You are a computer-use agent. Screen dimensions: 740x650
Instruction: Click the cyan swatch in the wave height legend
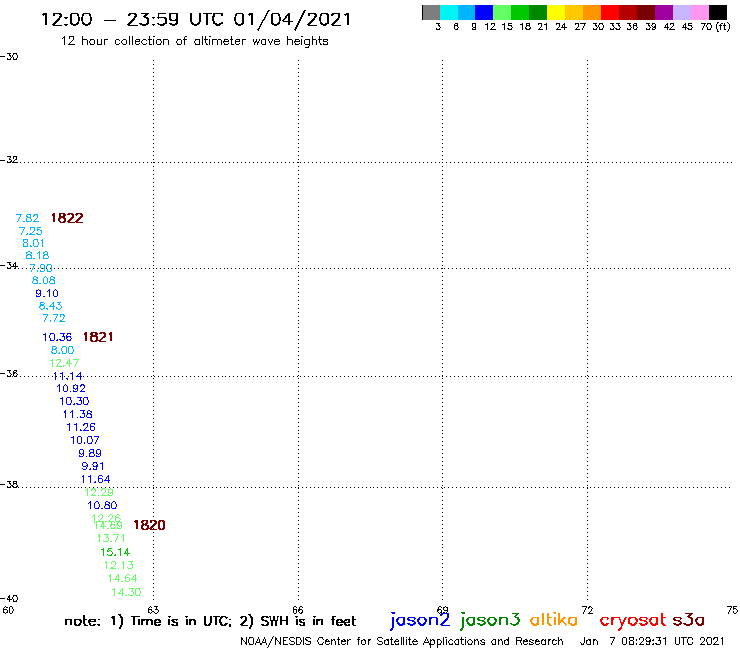click(x=449, y=12)
